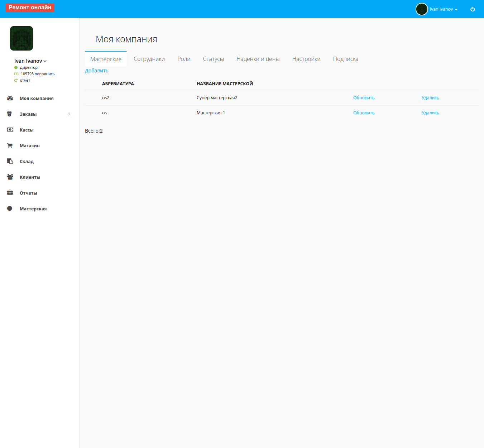Open Магазин from the sidebar
This screenshot has height=448, width=484.
point(30,146)
